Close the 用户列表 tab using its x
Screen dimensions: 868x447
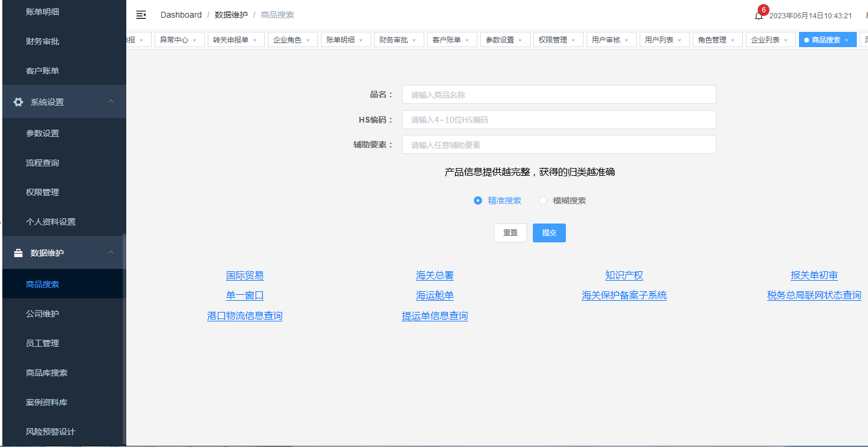680,40
